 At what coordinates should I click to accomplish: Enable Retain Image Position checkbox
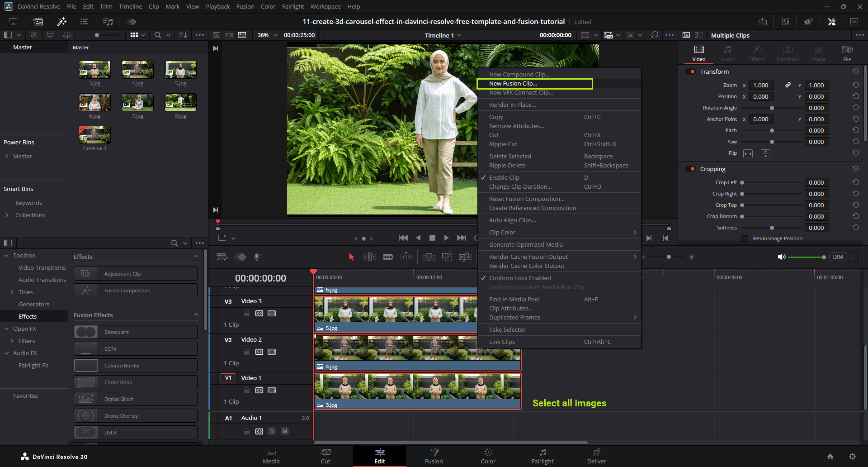pos(745,238)
